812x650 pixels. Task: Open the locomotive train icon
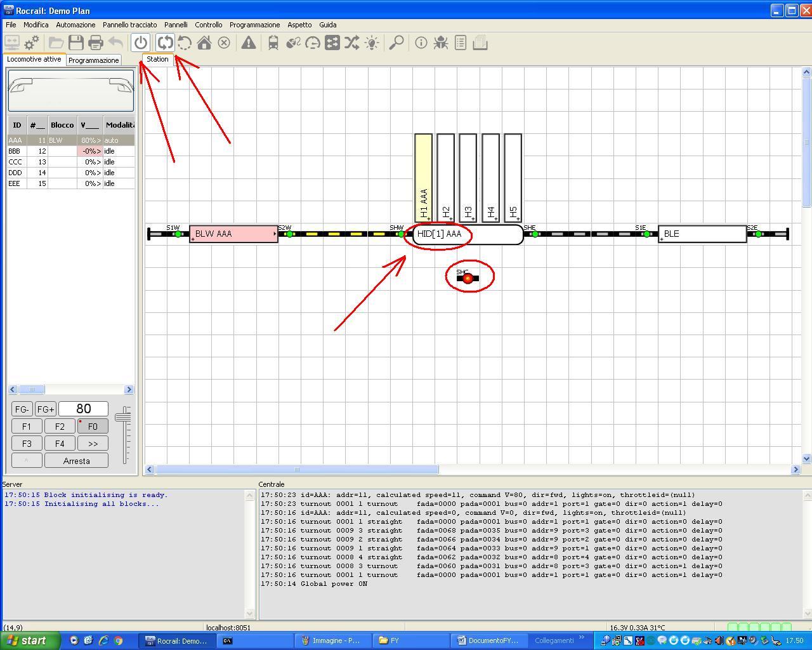pyautogui.click(x=273, y=43)
